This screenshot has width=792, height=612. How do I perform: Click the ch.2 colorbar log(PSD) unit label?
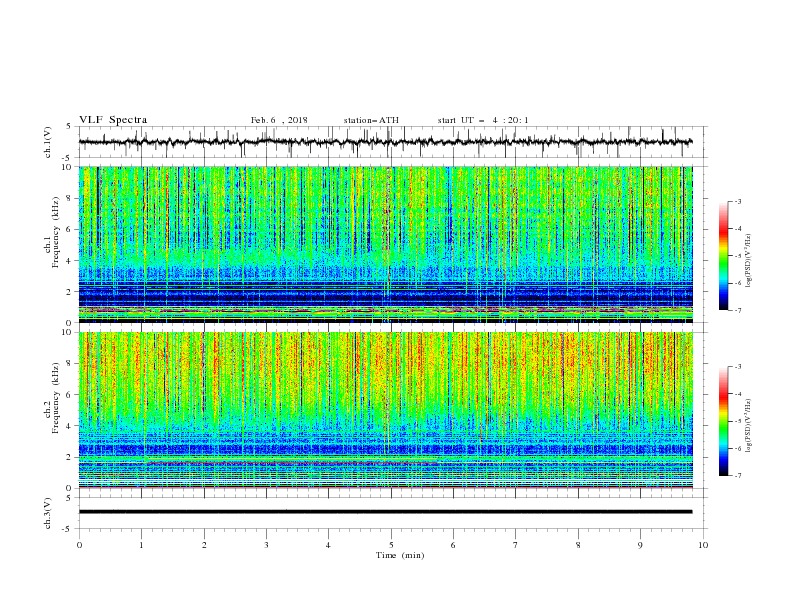tap(749, 426)
